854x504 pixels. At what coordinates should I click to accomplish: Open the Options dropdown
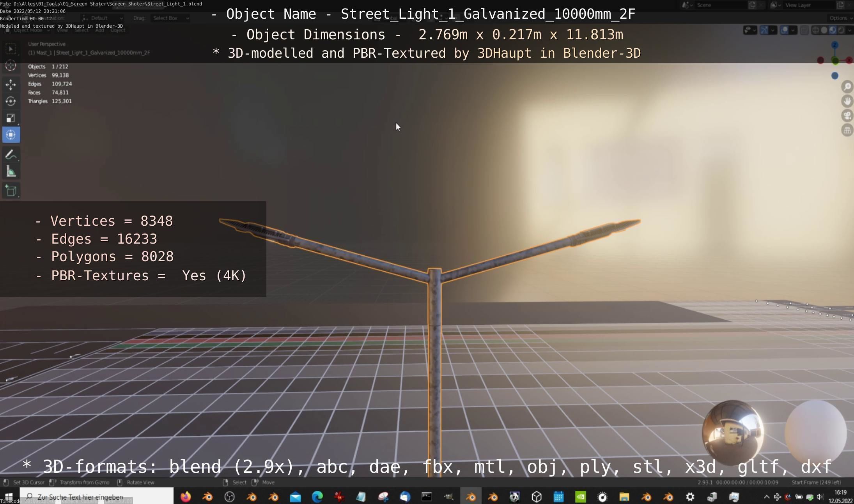(840, 18)
